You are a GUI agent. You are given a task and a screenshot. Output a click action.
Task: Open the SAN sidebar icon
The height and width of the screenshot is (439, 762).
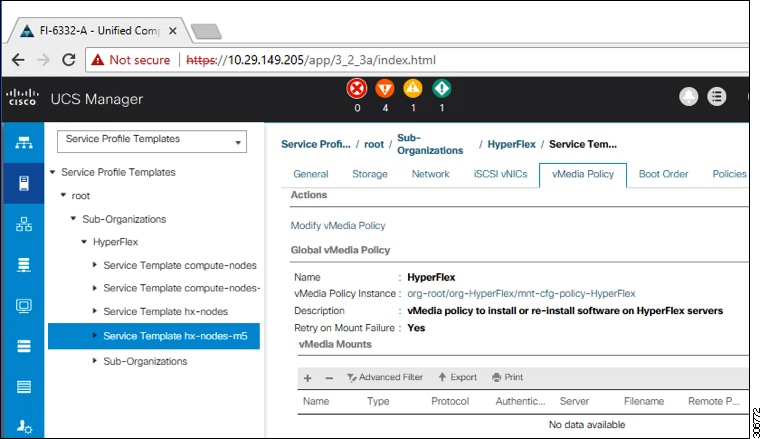23,265
